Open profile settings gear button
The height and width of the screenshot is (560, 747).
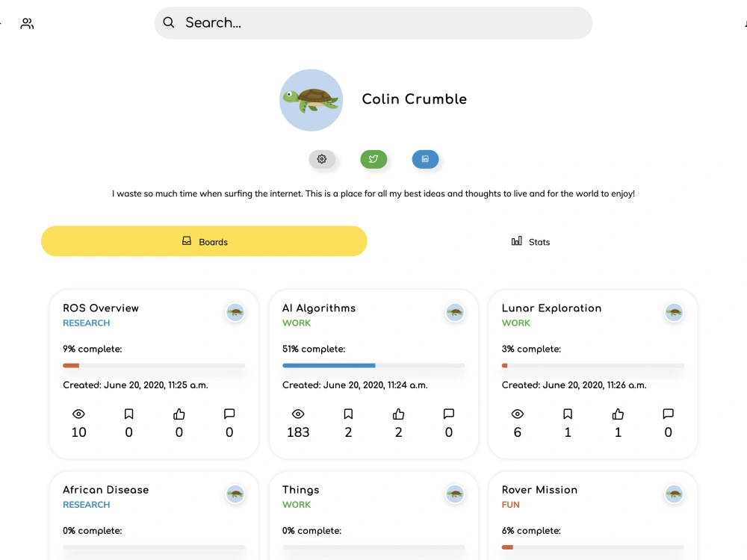(x=322, y=159)
